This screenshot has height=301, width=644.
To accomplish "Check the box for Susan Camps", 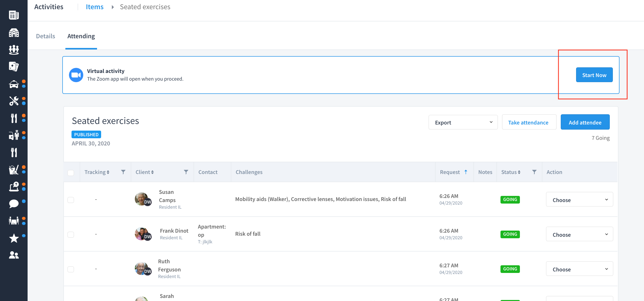I will click(71, 200).
